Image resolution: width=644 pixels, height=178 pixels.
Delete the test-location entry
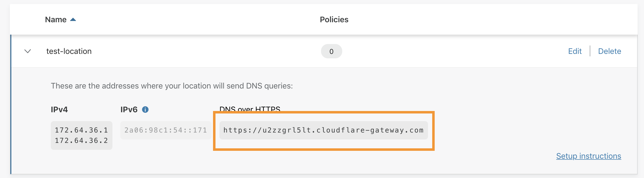pos(609,51)
